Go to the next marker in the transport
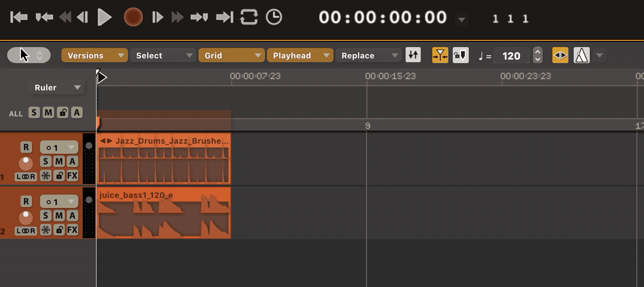 pos(199,17)
